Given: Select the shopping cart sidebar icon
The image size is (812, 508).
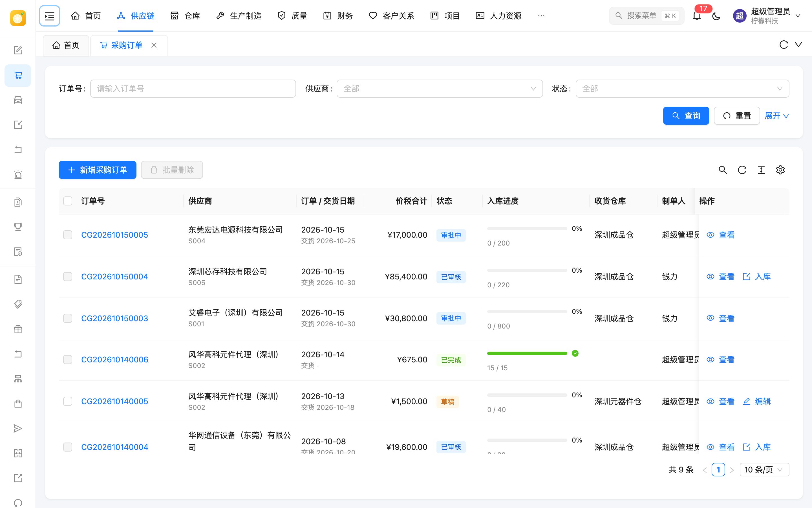Looking at the screenshot, I should (18, 75).
